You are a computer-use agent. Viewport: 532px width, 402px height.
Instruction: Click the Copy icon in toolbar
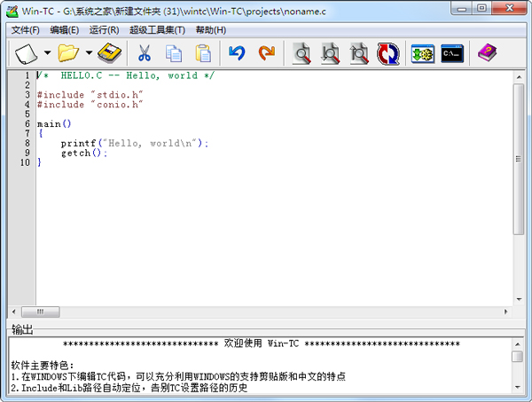(x=174, y=53)
